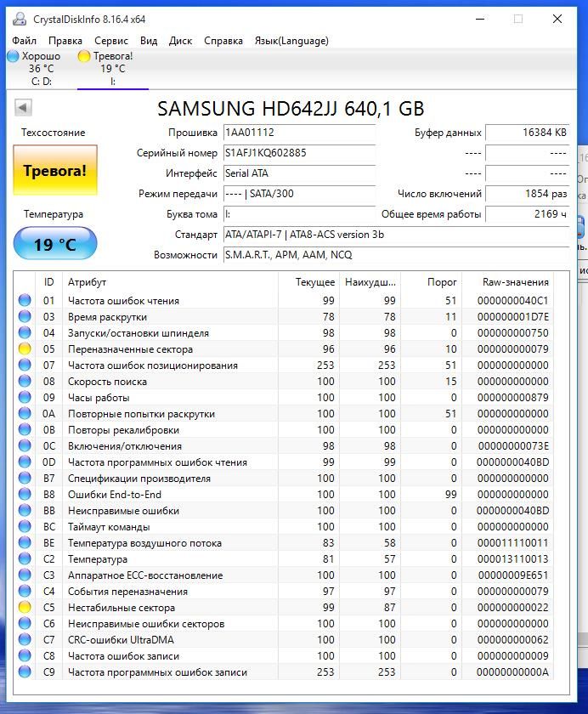The height and width of the screenshot is (714, 588).
Task: Click the SAMSUNG HD642JJ 640,1 GB title
Action: (291, 109)
